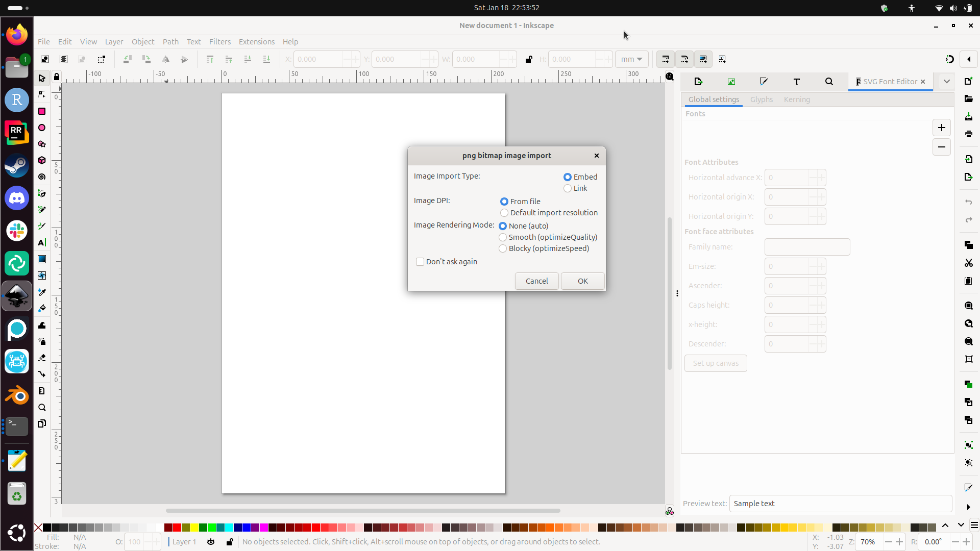The width and height of the screenshot is (980, 551).
Task: Click Flip horizontal icon in toolbar
Action: 165,59
